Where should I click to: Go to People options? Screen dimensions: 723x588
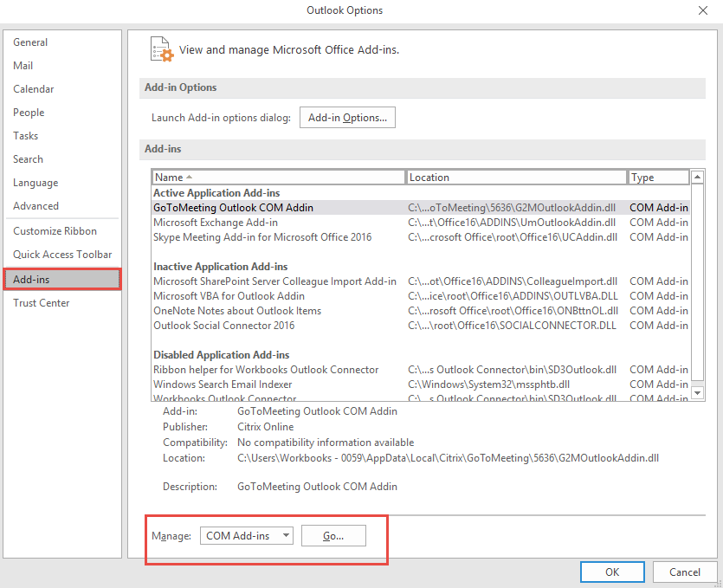click(x=29, y=113)
